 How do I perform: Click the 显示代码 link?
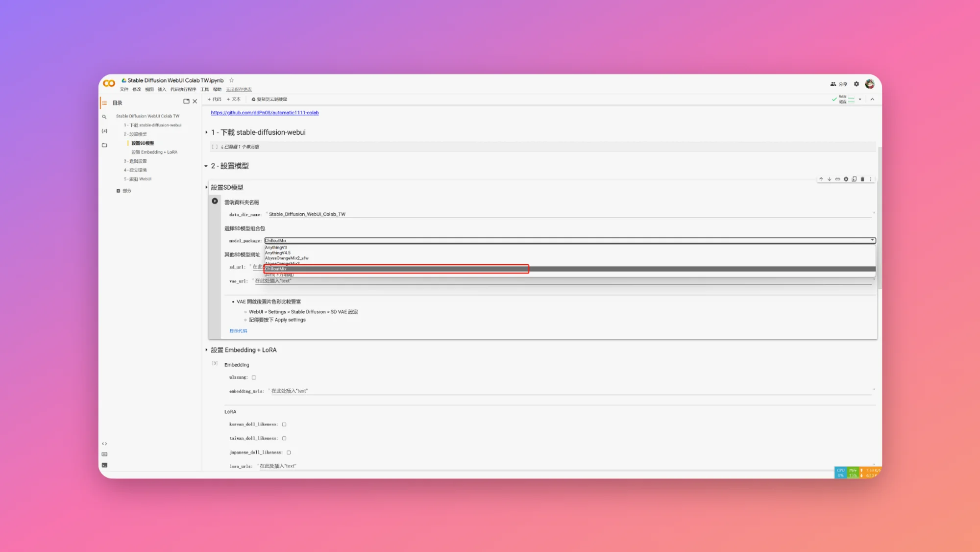coord(238,331)
